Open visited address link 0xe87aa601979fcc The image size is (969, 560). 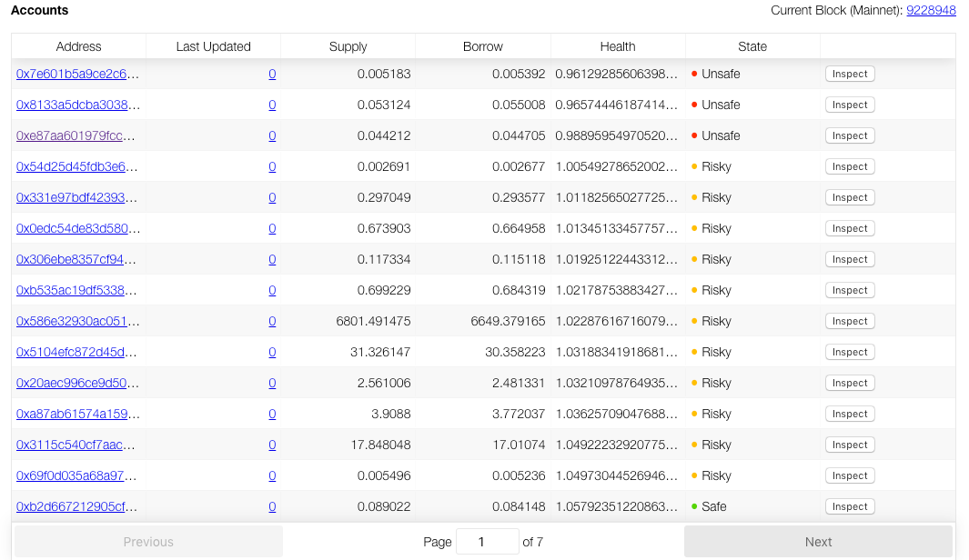pyautogui.click(x=76, y=135)
